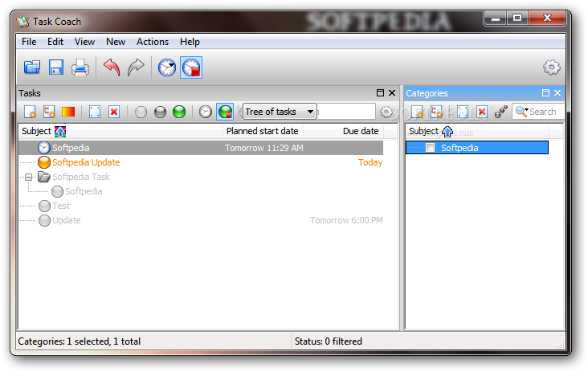588x372 pixels.
Task: Mark task active with the dark gray ball
Action: (x=160, y=112)
